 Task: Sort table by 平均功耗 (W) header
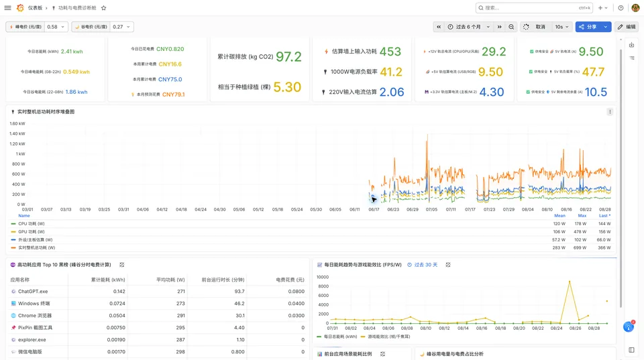tap(170, 280)
